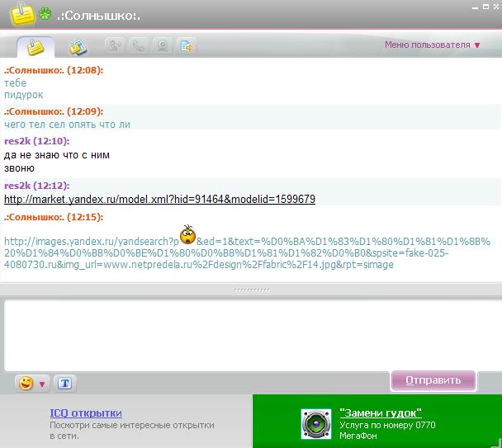Click the message text "чего тел сел опять что ли"
Screen dimensions: 502x448
click(x=67, y=124)
